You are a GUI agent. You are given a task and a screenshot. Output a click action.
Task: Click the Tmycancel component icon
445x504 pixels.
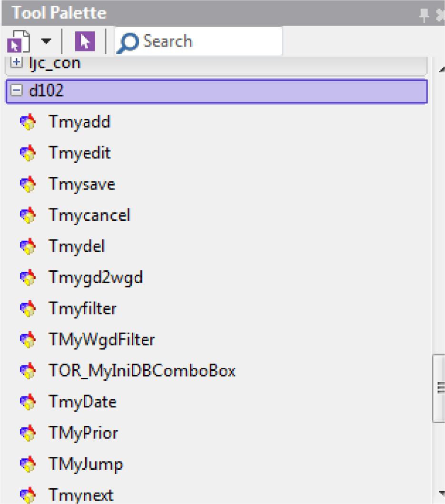[x=27, y=216]
